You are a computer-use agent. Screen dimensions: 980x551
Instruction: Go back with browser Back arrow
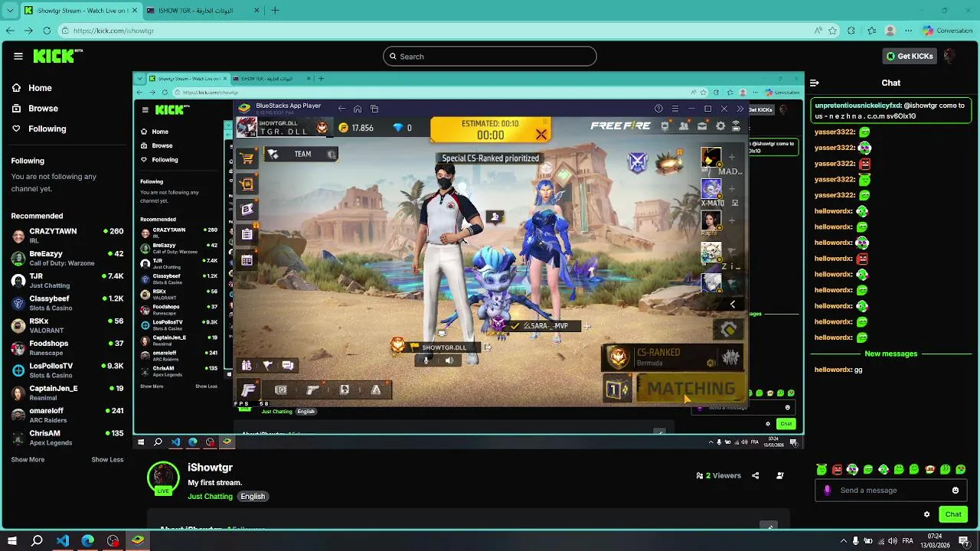[x=10, y=31]
